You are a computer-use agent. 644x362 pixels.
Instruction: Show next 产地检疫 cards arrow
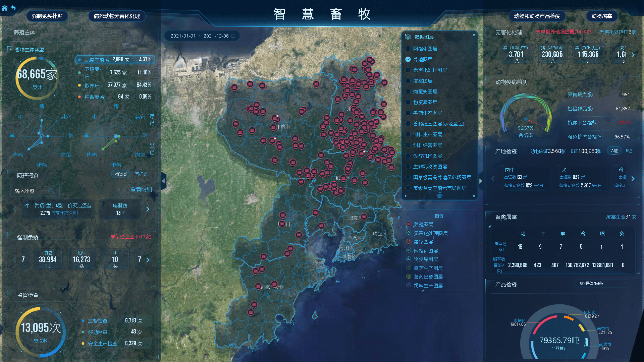[x=633, y=179]
